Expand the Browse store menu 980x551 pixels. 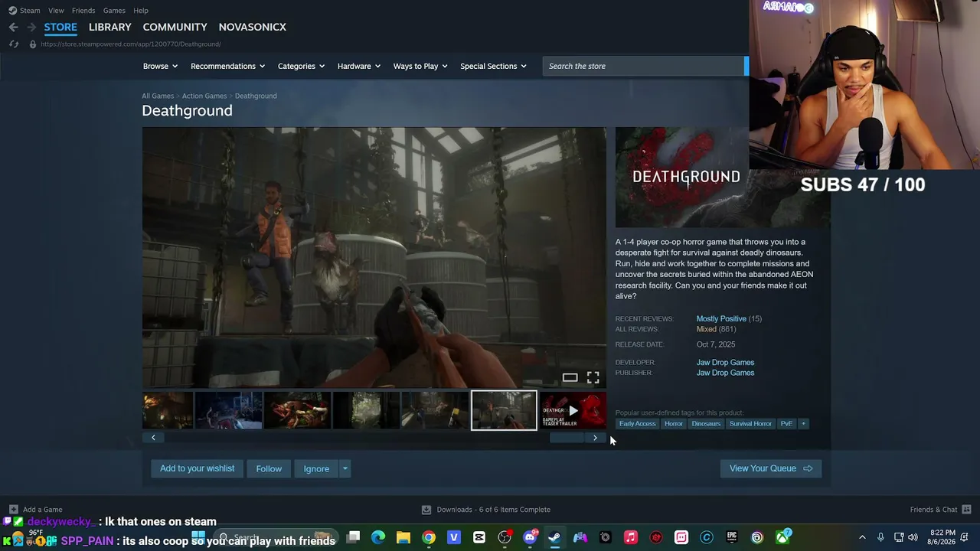160,66
